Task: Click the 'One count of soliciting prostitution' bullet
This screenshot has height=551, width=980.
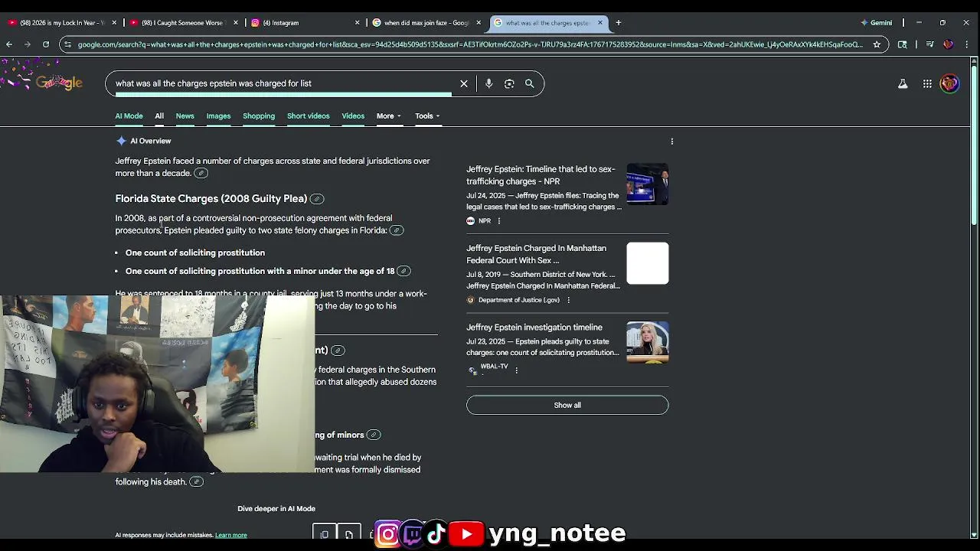Action: 195,253
